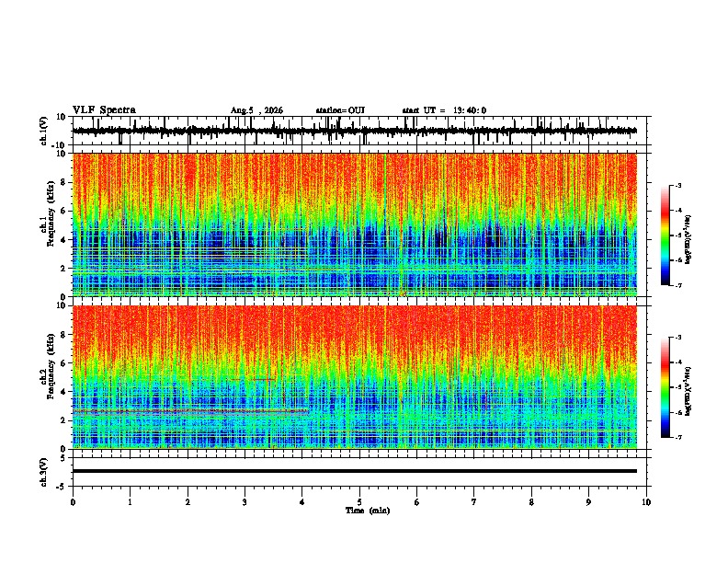Click the "-7" label on ch.2 color scale
This screenshot has height=563, width=728.
(x=677, y=437)
